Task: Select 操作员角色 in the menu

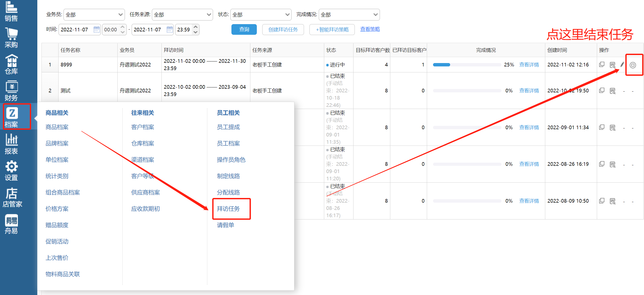Action: click(231, 160)
